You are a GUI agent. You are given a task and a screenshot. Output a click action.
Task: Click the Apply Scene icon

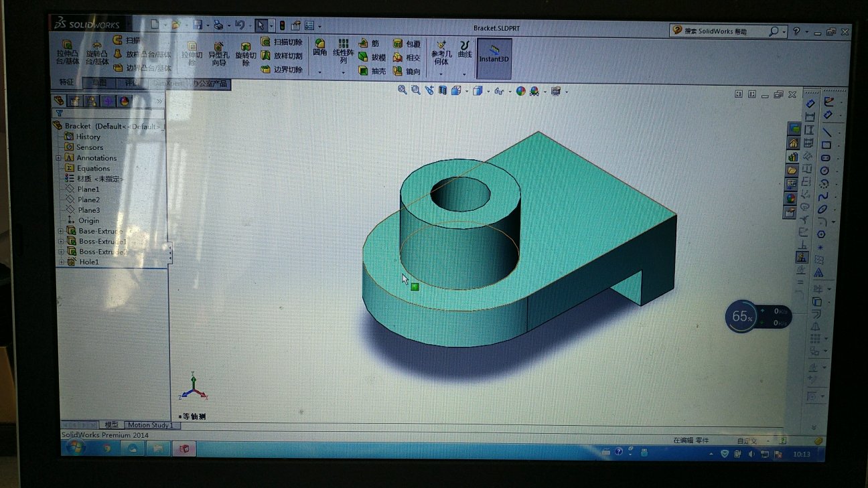click(534, 91)
